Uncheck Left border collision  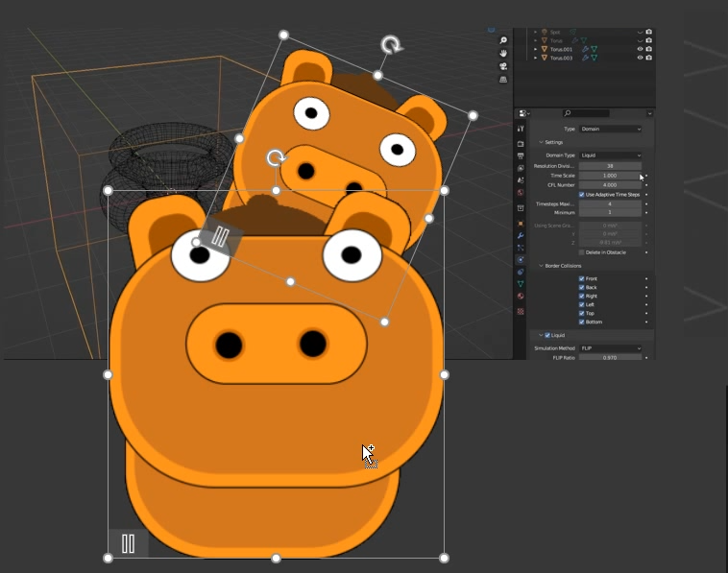pos(581,305)
